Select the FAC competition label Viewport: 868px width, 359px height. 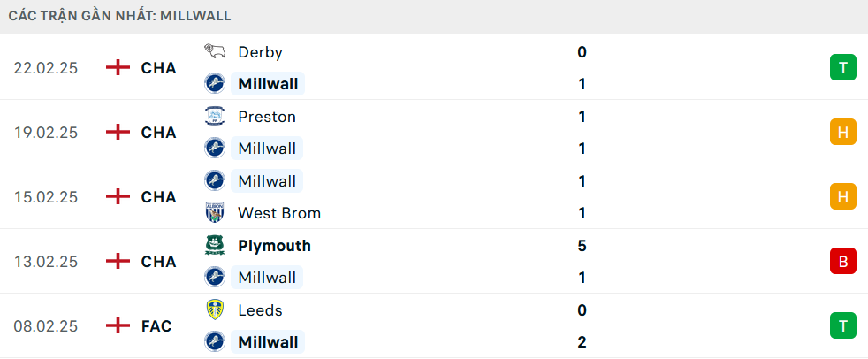pyautogui.click(x=156, y=326)
